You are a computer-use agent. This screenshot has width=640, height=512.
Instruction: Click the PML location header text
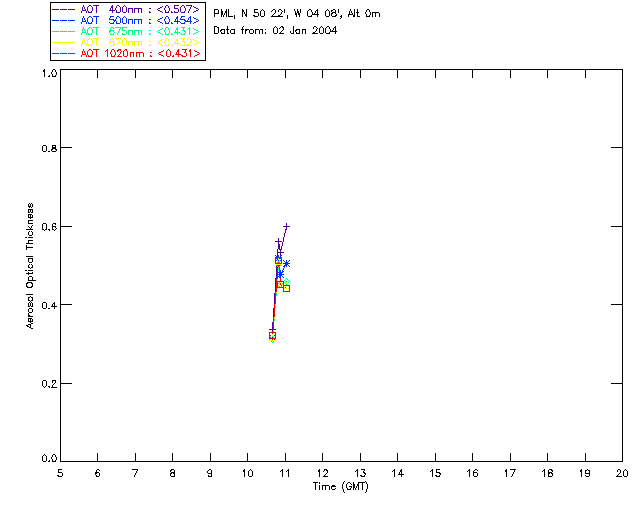coord(297,14)
